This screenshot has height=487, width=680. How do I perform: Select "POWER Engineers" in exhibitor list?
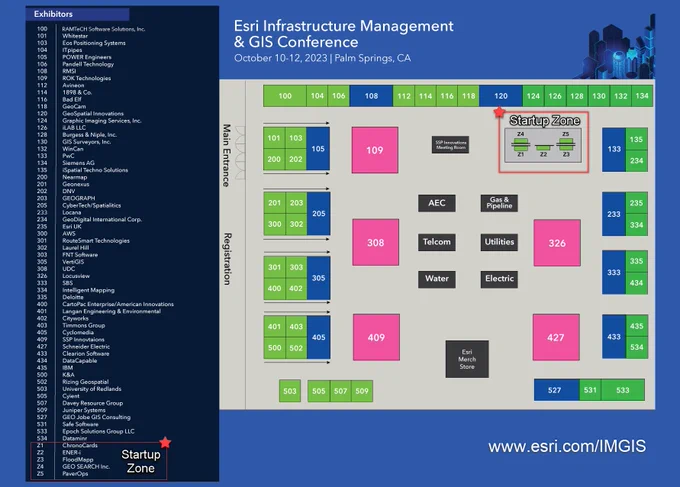pyautogui.click(x=87, y=57)
